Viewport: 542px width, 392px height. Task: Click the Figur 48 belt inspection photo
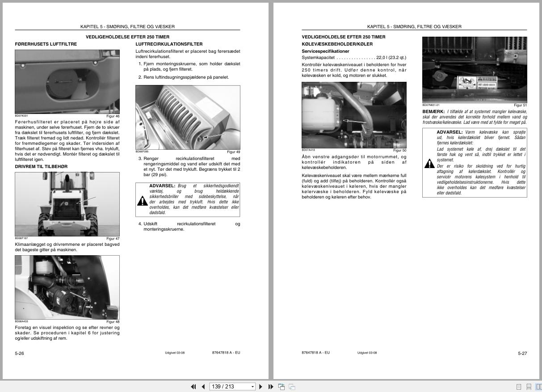tap(67, 287)
